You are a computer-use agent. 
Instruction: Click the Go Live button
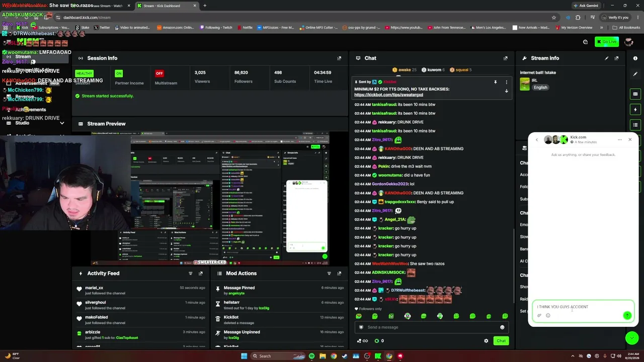606,42
